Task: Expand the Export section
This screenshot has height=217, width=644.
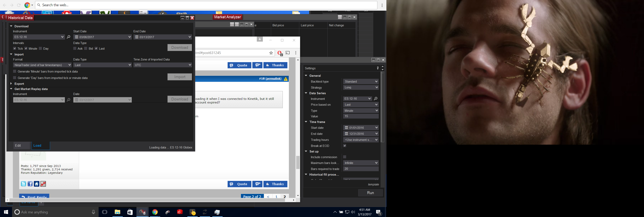Action: 11,84
